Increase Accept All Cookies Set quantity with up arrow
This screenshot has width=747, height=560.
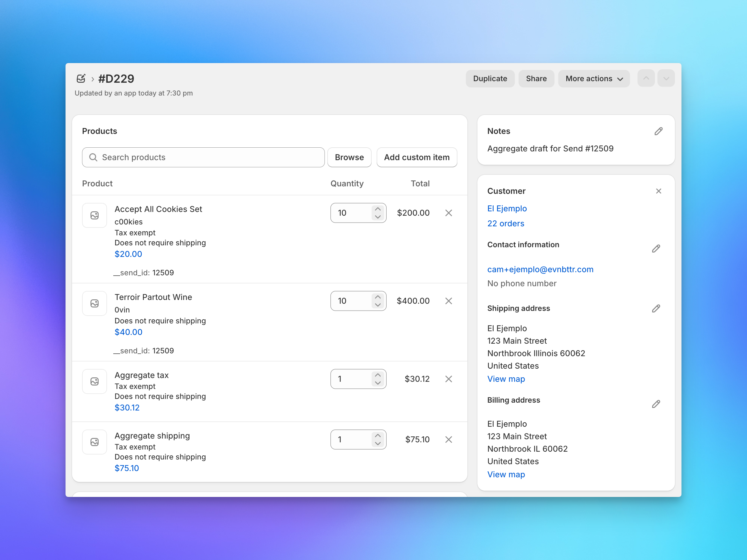point(378,209)
